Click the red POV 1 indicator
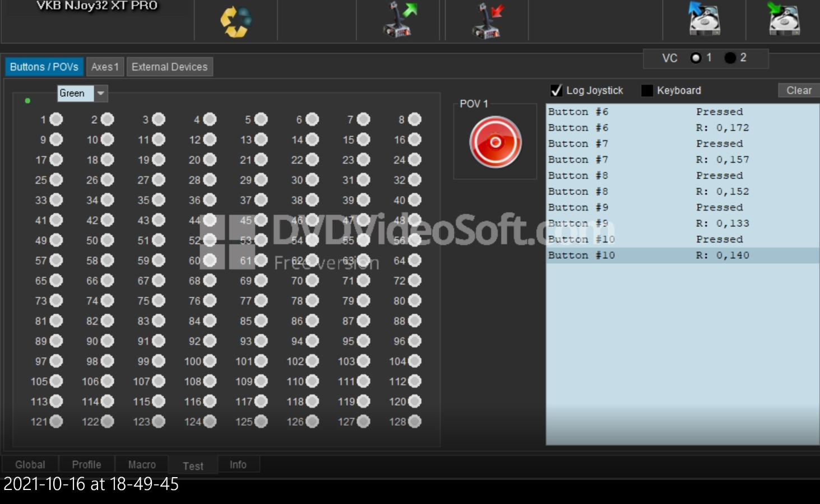820x504 pixels. (x=495, y=142)
